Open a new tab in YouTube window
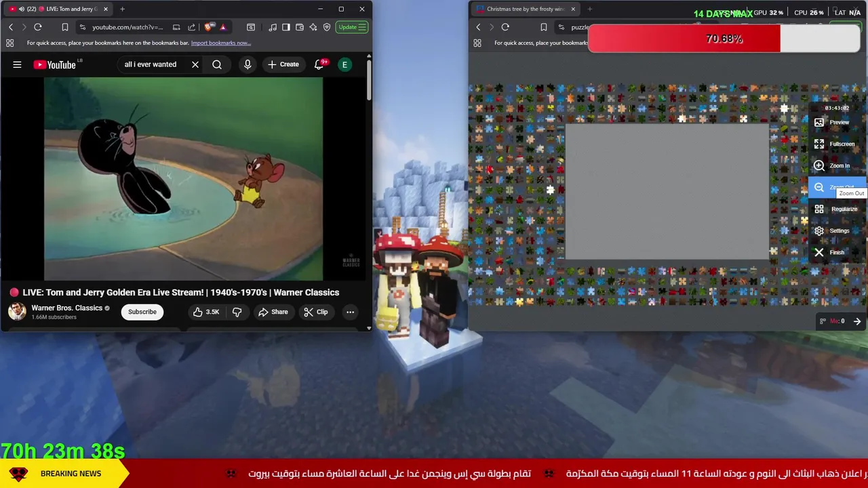 pos(122,9)
